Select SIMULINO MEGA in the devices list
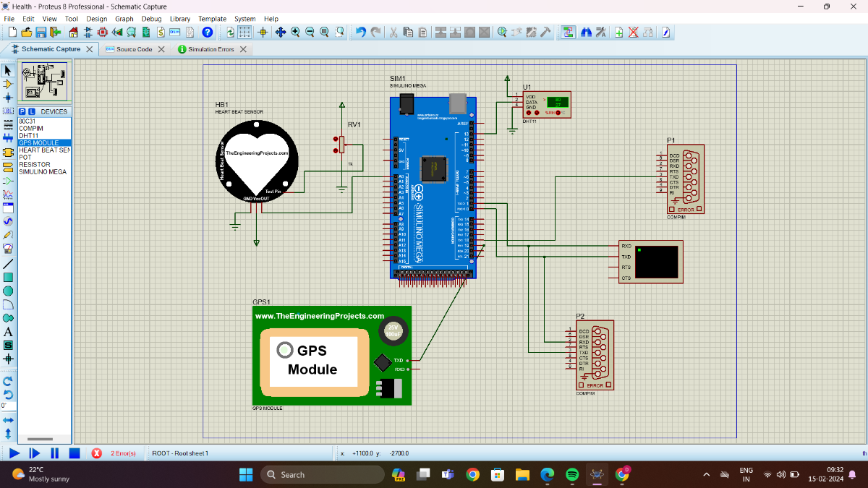 43,172
